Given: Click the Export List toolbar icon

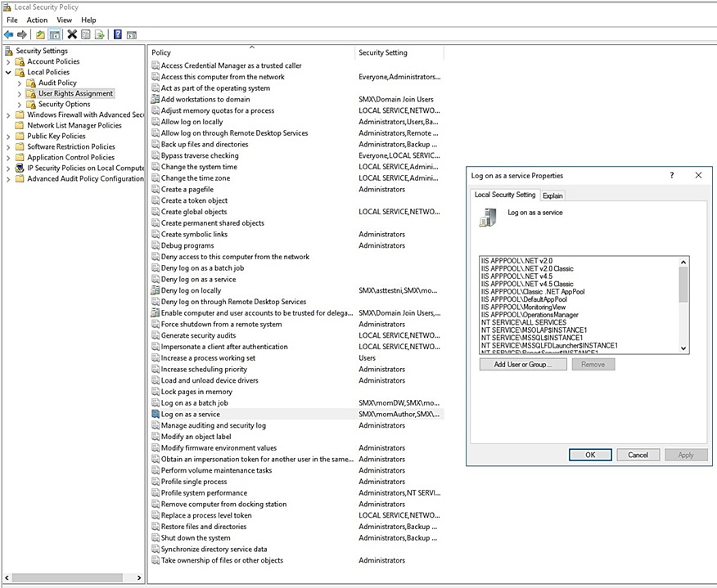Looking at the screenshot, I should 100,34.
